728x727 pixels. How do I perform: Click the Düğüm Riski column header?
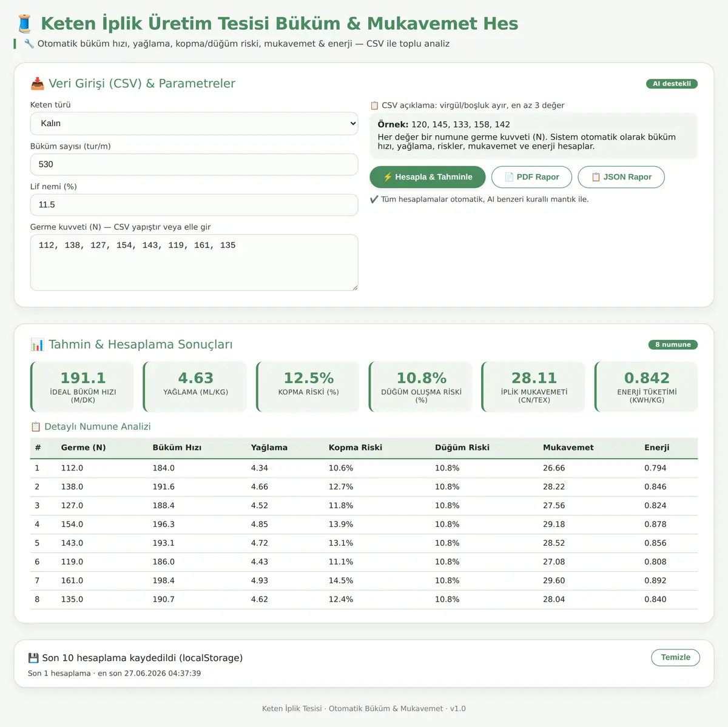click(x=462, y=447)
